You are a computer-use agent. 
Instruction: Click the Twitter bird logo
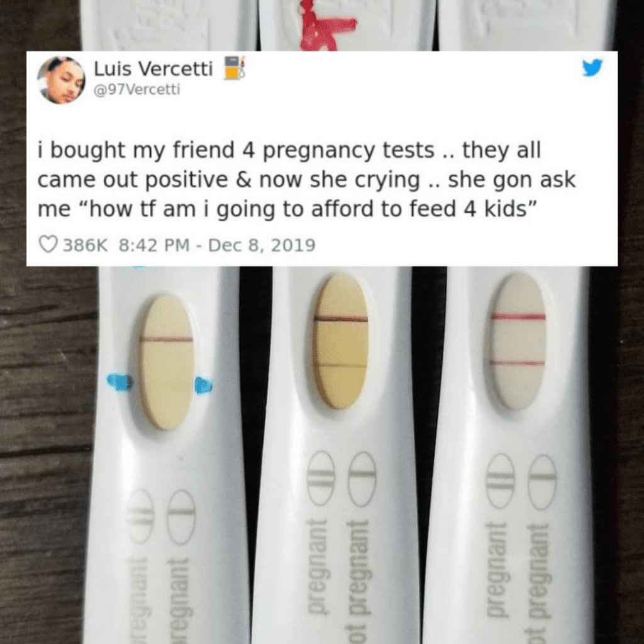coord(592,67)
